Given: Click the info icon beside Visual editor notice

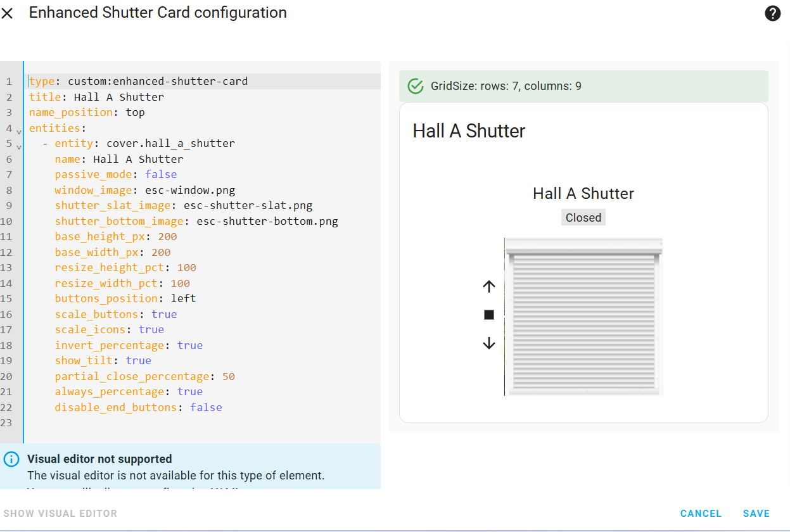Looking at the screenshot, I should click(x=11, y=459).
